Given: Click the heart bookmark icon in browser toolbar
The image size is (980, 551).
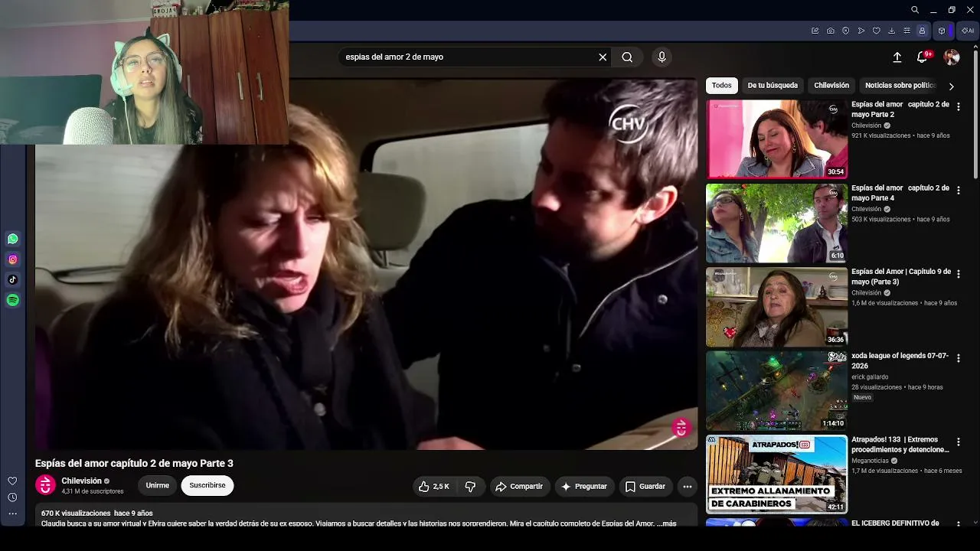Looking at the screenshot, I should tap(877, 31).
